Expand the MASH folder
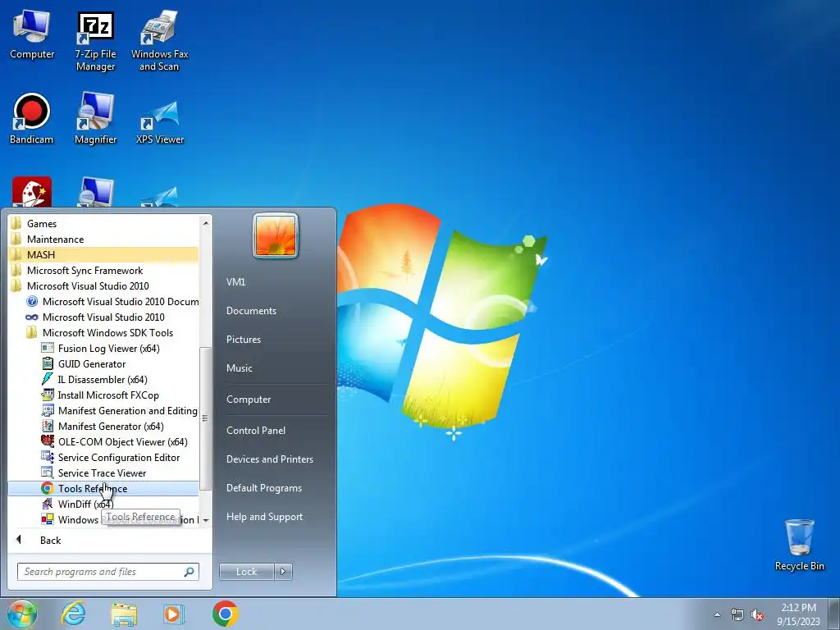The width and height of the screenshot is (840, 630). pyautogui.click(x=103, y=254)
